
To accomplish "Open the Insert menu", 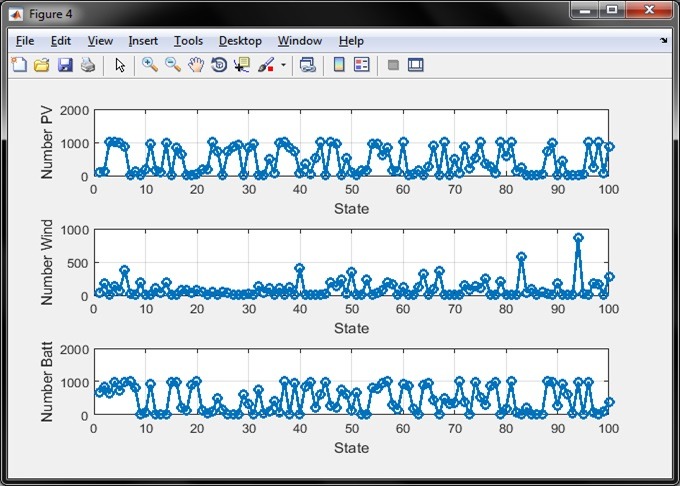I will 143,41.
